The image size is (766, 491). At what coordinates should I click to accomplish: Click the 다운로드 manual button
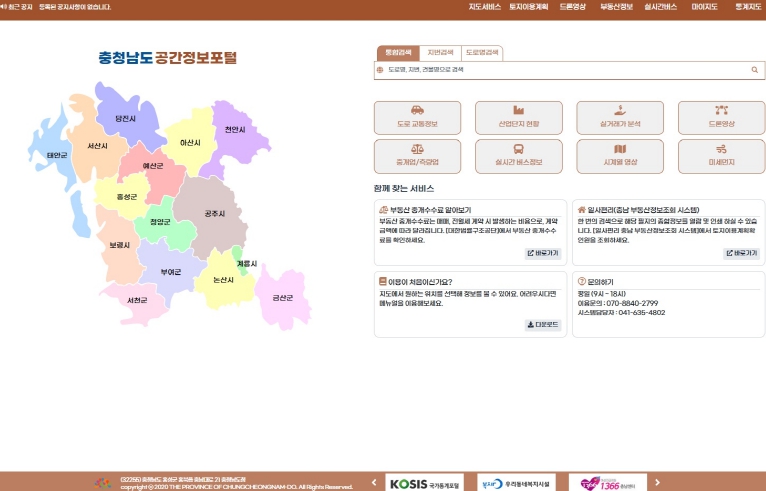(544, 325)
